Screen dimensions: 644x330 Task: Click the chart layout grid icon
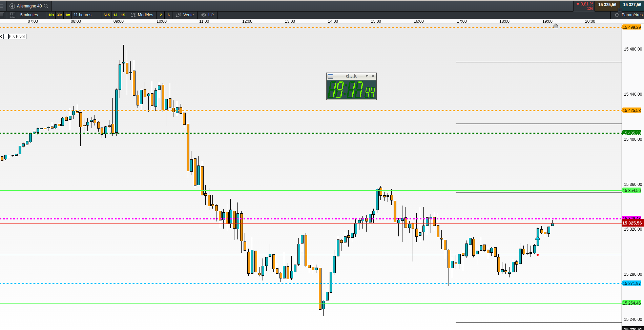[13, 15]
